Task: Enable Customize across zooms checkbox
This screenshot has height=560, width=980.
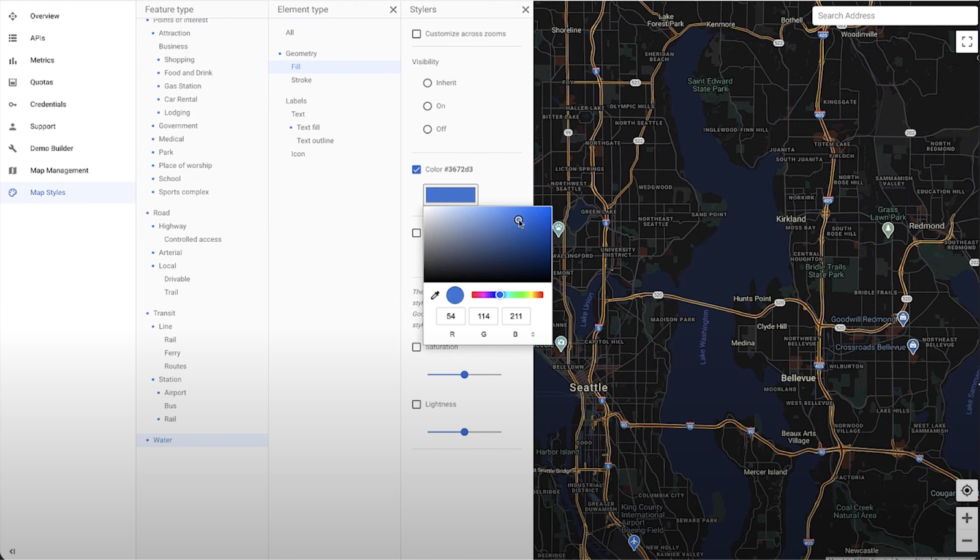Action: coord(417,34)
